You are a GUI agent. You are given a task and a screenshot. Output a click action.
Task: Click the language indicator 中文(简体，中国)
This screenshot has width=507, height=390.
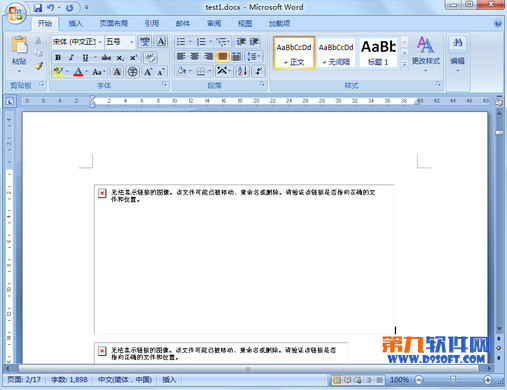point(125,380)
